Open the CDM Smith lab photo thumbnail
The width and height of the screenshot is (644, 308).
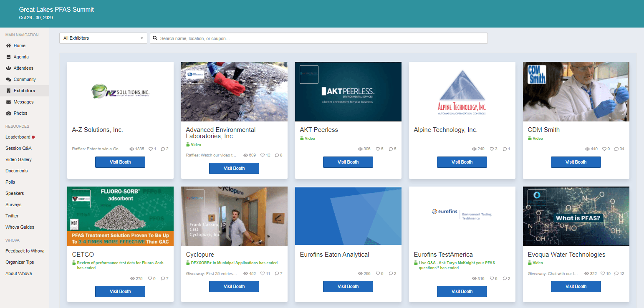576,92
